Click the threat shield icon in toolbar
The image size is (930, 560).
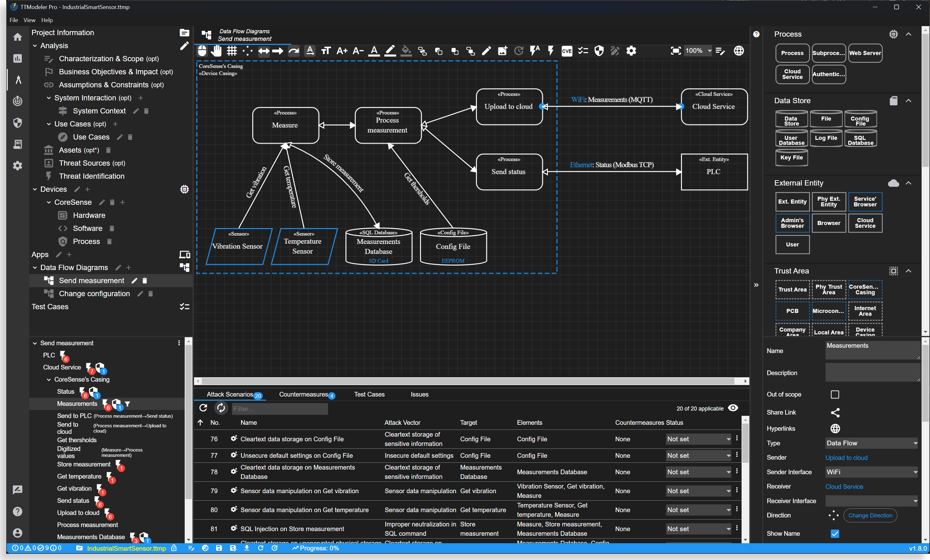coord(599,51)
